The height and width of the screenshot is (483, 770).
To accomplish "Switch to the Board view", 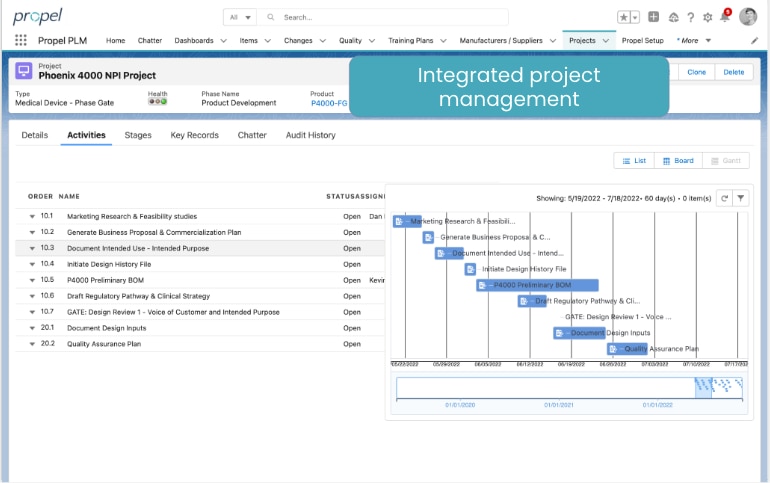I will coord(678,160).
